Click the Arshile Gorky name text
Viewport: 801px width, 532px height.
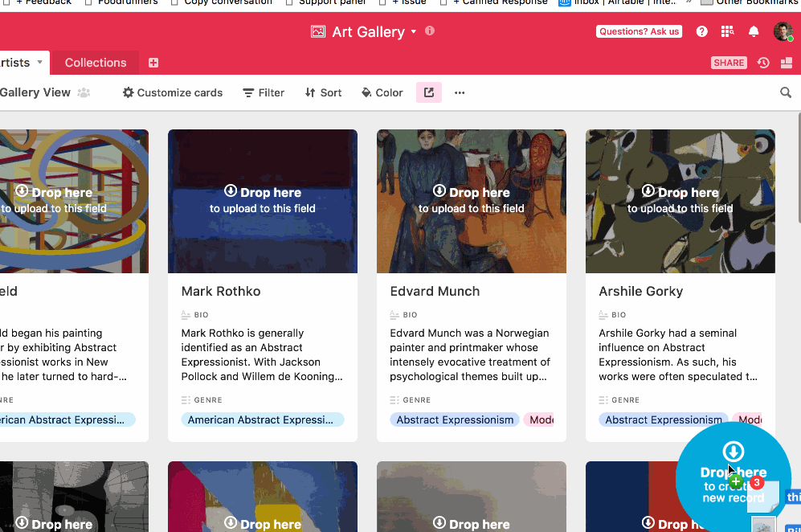pyautogui.click(x=640, y=291)
